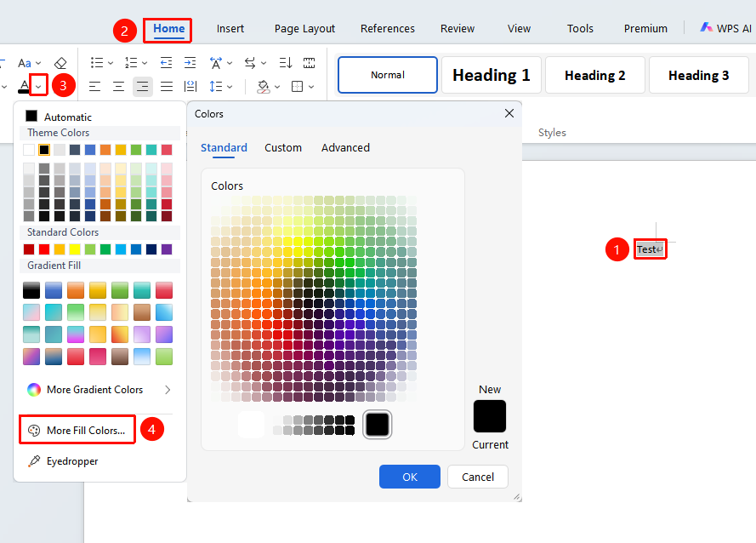Expand the numbering style dropdown
The image size is (756, 543).
click(x=145, y=63)
